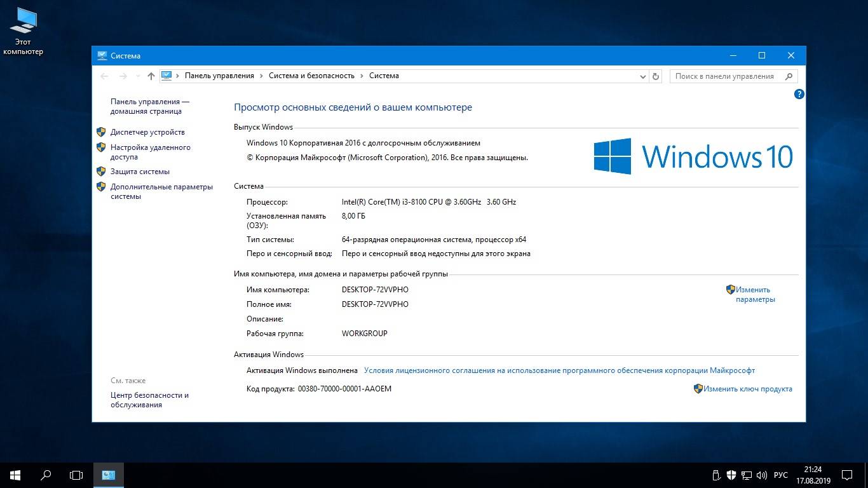Open network status tray icon

pyautogui.click(x=747, y=475)
